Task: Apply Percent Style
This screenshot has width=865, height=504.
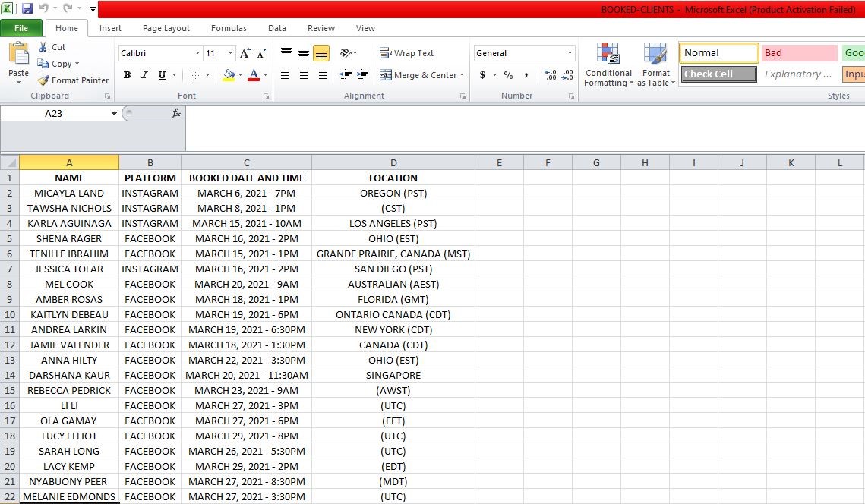Action: 508,75
